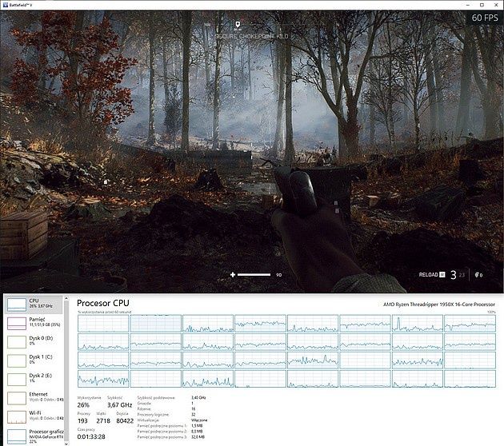Show Ethernet network performance
This screenshot has width=504, height=446.
(34, 398)
